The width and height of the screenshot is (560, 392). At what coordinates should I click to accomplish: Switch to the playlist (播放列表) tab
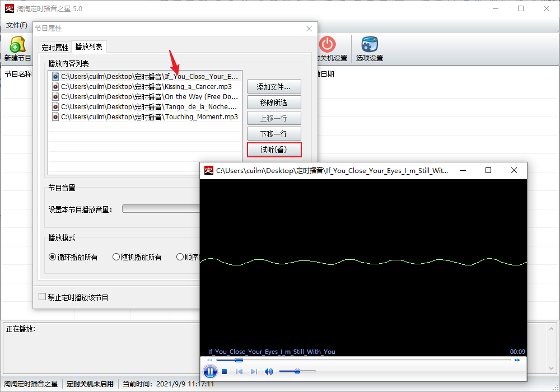[x=89, y=47]
